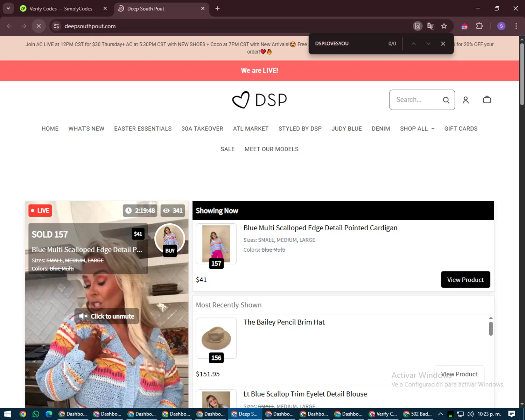Click the We are LIVE! banner
This screenshot has height=420, width=525.
pos(259,71)
